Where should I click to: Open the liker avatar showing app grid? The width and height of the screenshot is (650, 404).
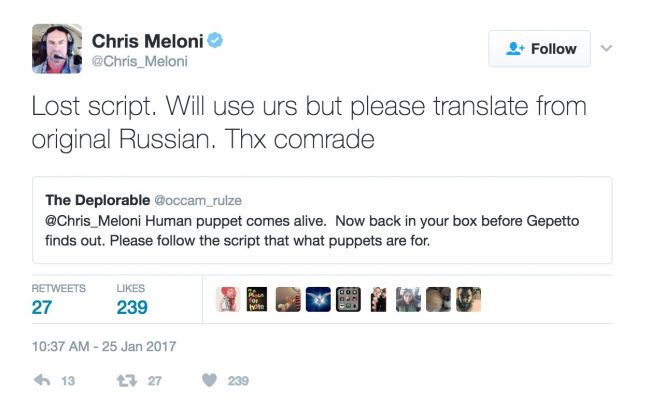coord(348,299)
